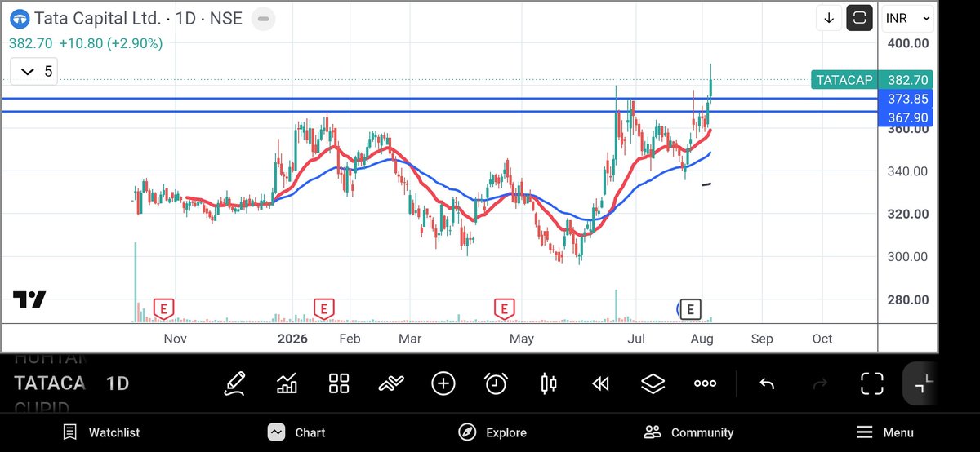Click the upcoming earnings E marker near Aug
The image size is (980, 452).
691,309
